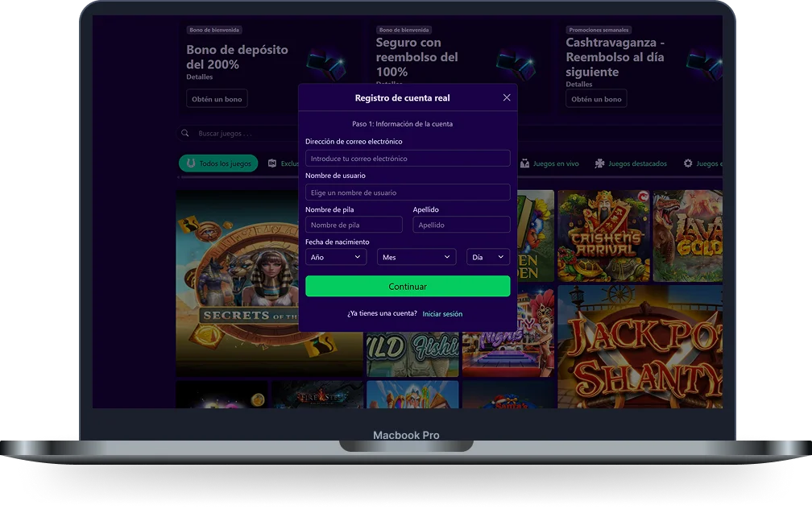The image size is (812, 509).
Task: Click the email address input field
Action: 408,159
